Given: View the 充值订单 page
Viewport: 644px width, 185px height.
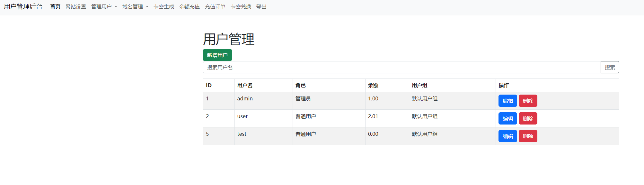Looking at the screenshot, I should pos(215,7).
